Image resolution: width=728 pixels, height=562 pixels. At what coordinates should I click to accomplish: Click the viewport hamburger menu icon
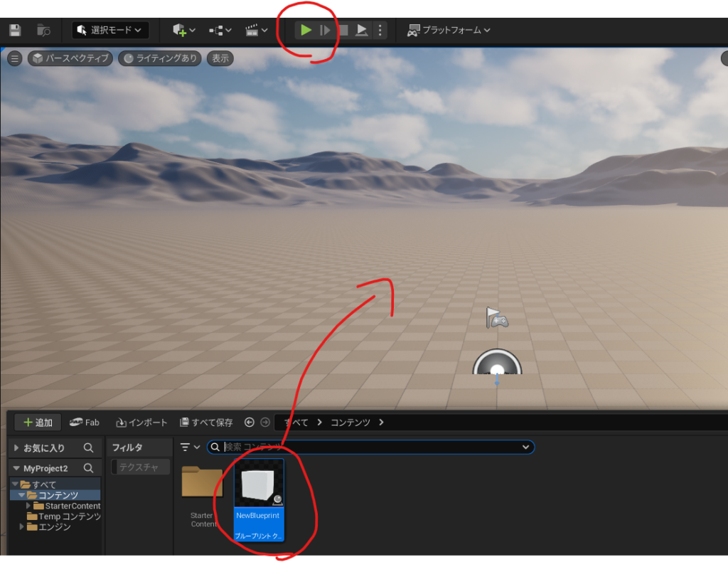click(14, 58)
